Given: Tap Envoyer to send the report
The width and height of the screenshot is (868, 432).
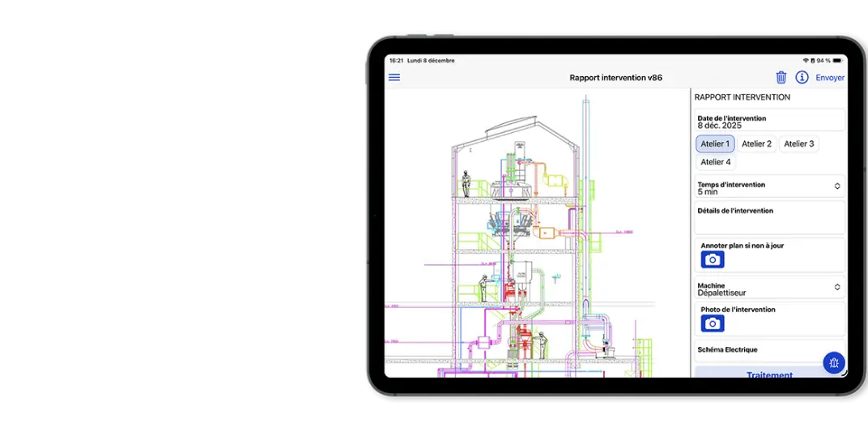Looking at the screenshot, I should tap(830, 78).
